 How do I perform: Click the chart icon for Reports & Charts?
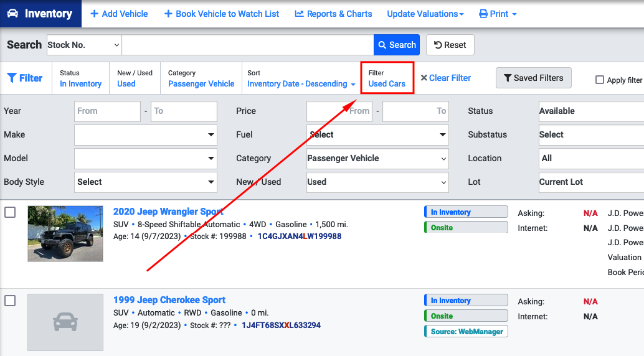299,14
